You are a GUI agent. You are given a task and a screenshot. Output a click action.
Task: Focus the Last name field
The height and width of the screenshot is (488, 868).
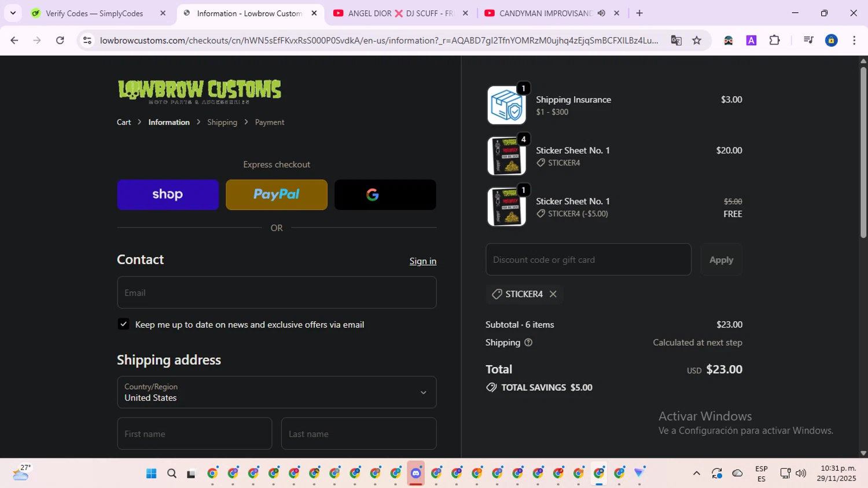pyautogui.click(x=359, y=434)
